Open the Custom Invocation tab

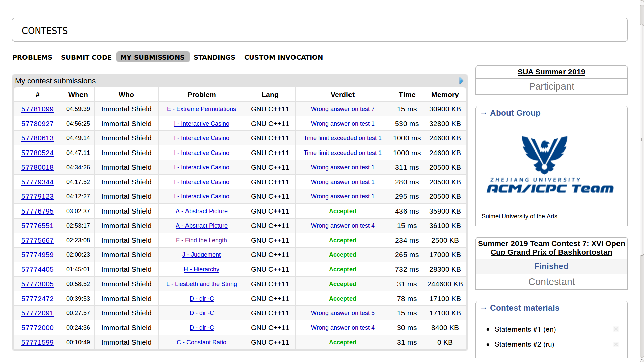[283, 57]
